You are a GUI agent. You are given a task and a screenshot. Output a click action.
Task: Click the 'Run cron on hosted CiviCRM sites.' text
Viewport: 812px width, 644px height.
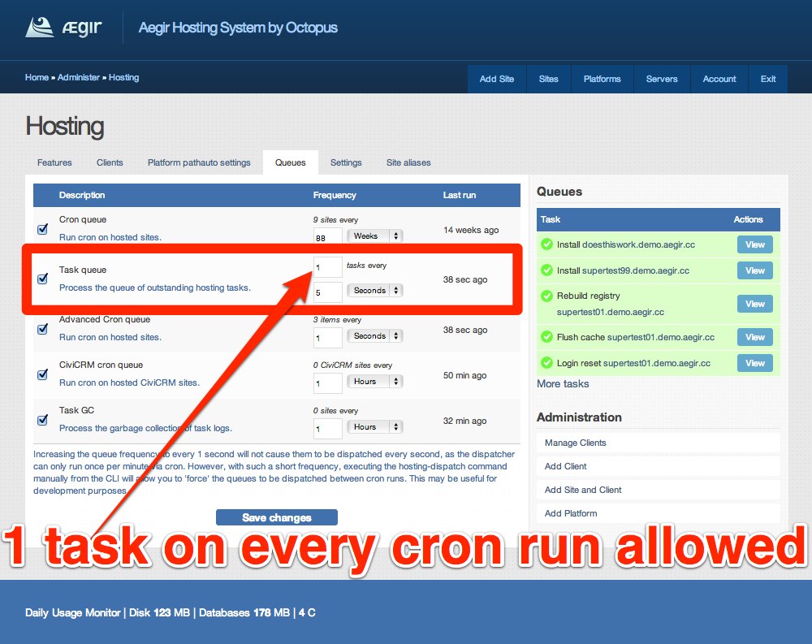(x=129, y=383)
